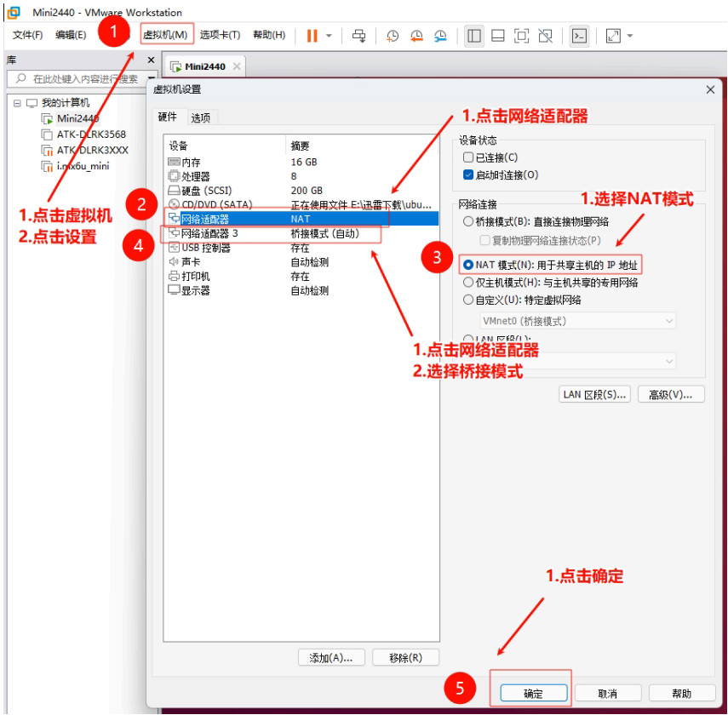Open the console view icon
This screenshot has width=728, height=715.
coord(579,36)
